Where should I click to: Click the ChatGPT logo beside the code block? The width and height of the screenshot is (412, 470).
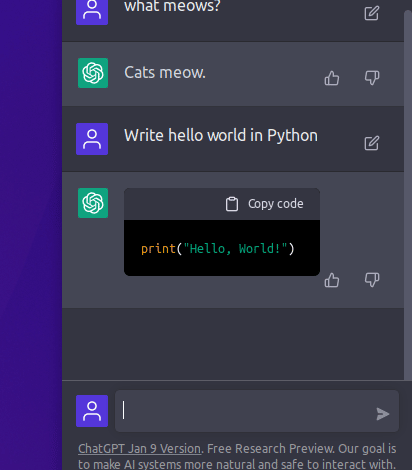pos(93,203)
